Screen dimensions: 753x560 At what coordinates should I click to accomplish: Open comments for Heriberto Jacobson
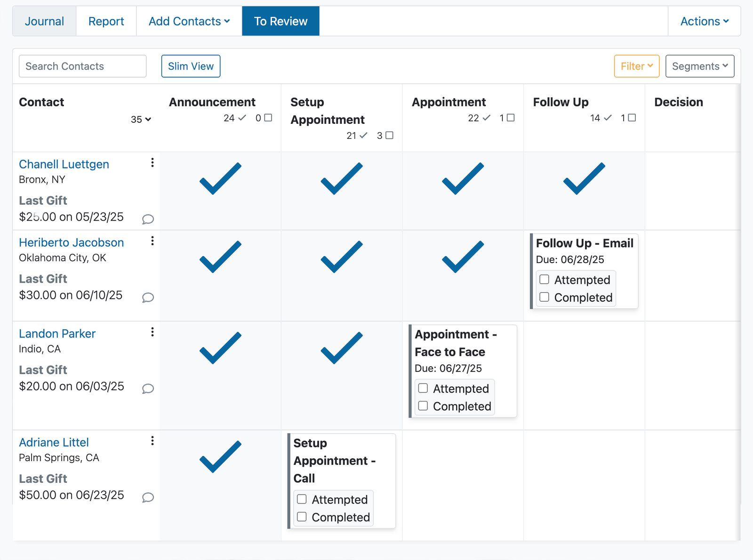tap(147, 297)
